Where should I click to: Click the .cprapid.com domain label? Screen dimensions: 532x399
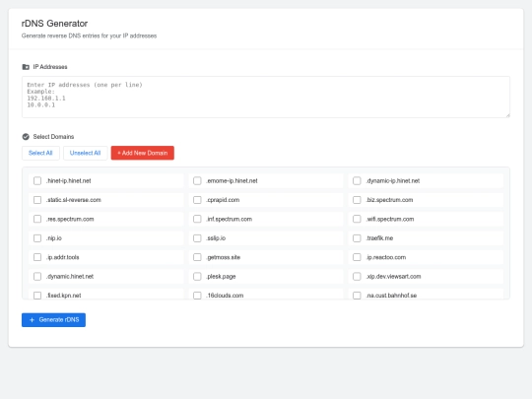click(223, 200)
